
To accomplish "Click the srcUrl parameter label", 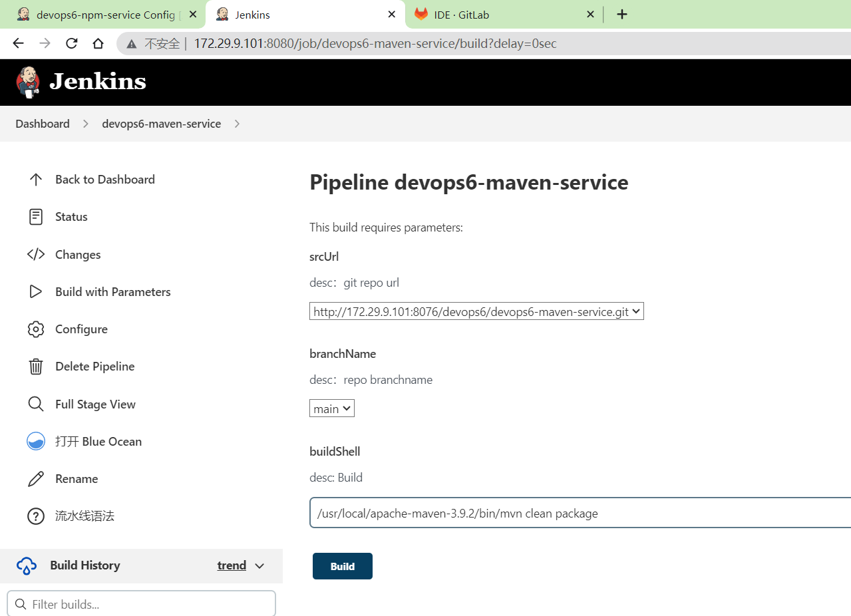I will coord(324,257).
